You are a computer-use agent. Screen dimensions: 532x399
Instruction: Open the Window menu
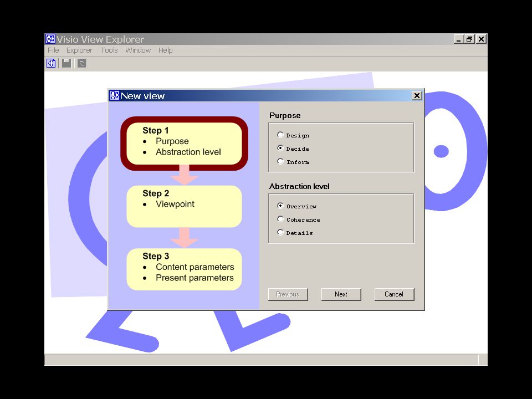138,50
